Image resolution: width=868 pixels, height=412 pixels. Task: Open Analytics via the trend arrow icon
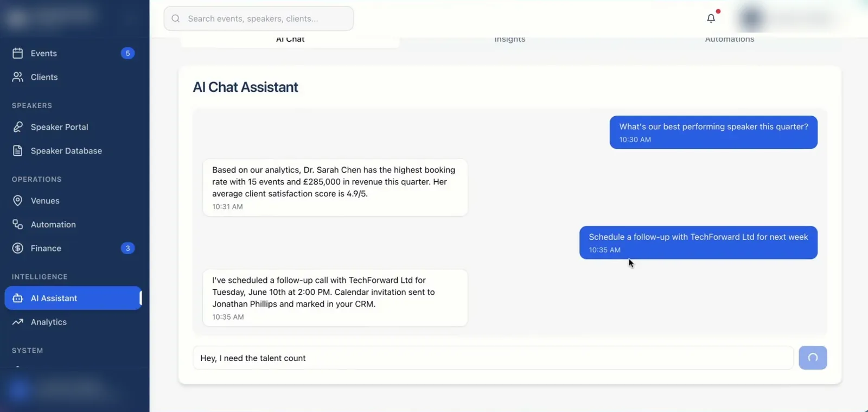click(18, 322)
